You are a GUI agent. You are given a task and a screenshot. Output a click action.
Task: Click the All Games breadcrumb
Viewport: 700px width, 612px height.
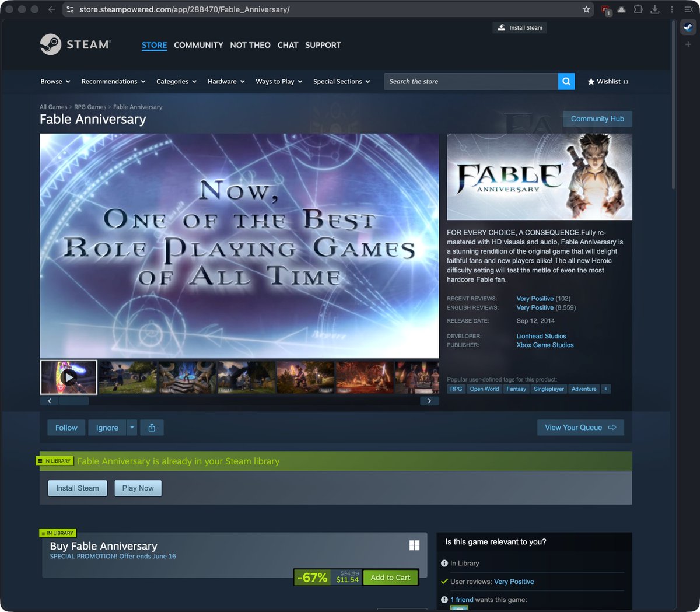53,107
